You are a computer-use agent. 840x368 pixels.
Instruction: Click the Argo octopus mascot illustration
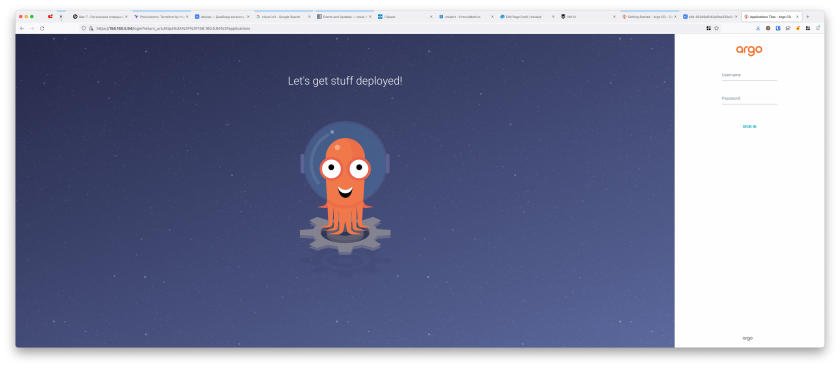(345, 187)
